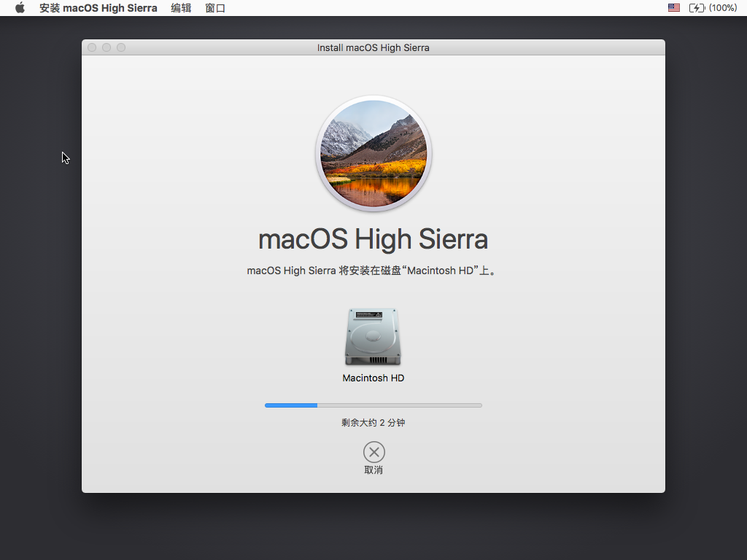The height and width of the screenshot is (560, 747).
Task: Click the 剩余大约 2 分钟 remaining time text
Action: tap(373, 423)
